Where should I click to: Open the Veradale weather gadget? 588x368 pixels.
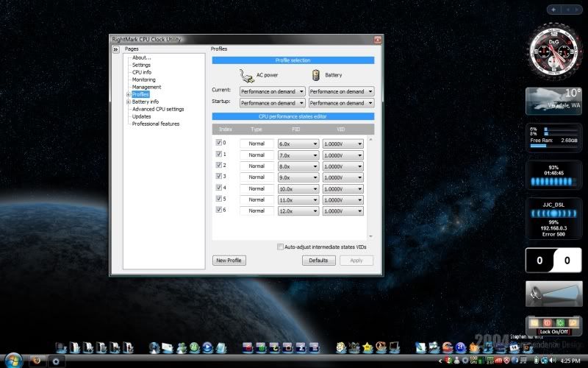point(553,101)
